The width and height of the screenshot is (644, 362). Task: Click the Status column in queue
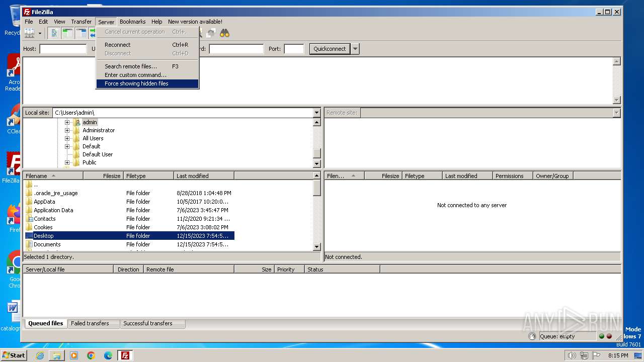click(x=342, y=269)
